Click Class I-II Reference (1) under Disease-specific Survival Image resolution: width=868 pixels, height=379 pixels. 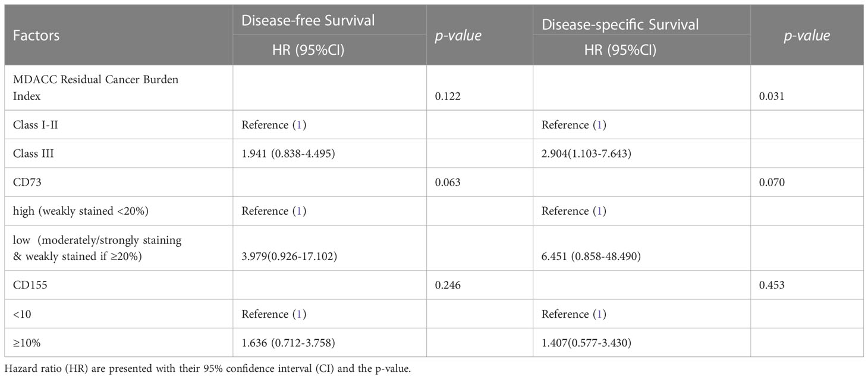574,125
